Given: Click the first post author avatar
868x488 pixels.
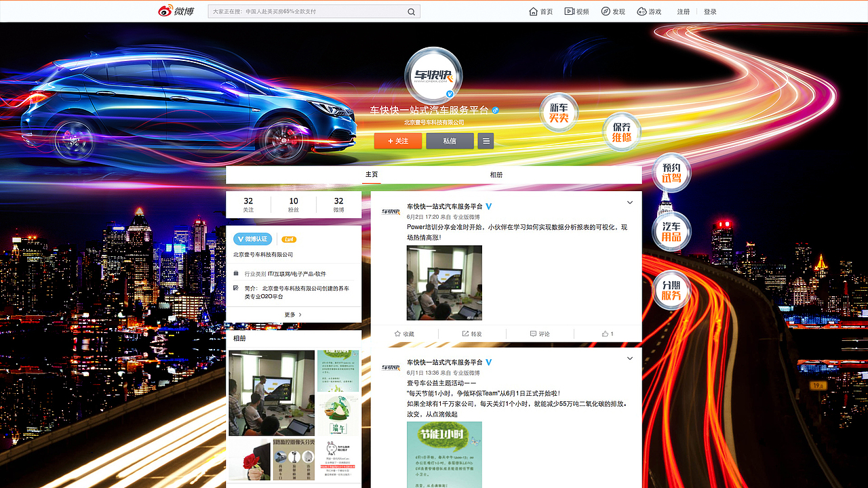Looking at the screenshot, I should click(391, 211).
